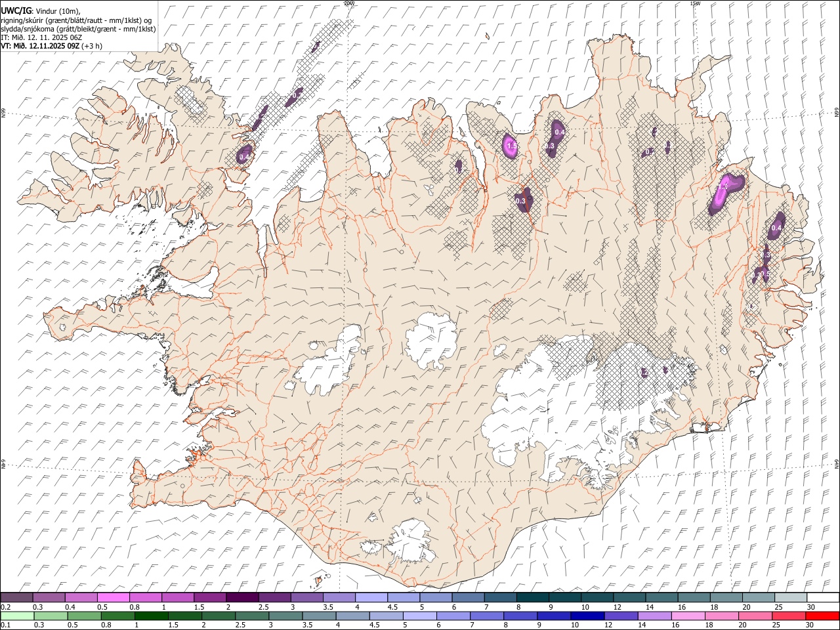Click the dark teal 8 snow scale swatch

[532, 597]
